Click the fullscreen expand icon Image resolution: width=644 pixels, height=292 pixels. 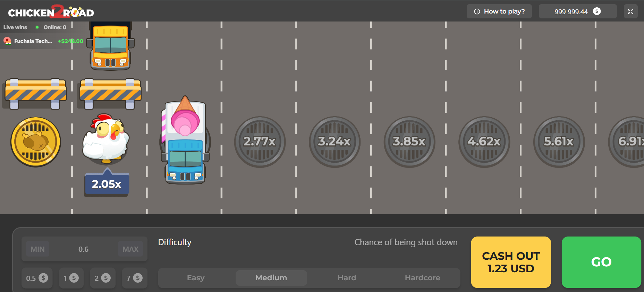pyautogui.click(x=630, y=11)
